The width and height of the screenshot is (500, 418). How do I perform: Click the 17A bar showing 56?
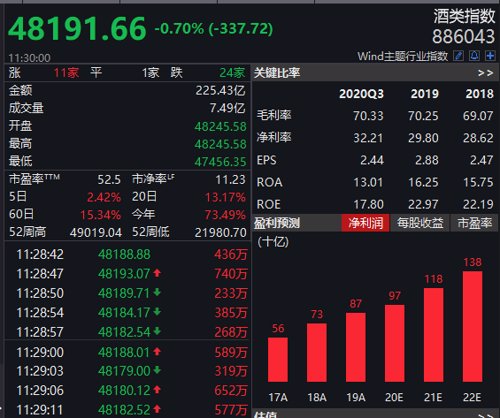click(x=278, y=360)
